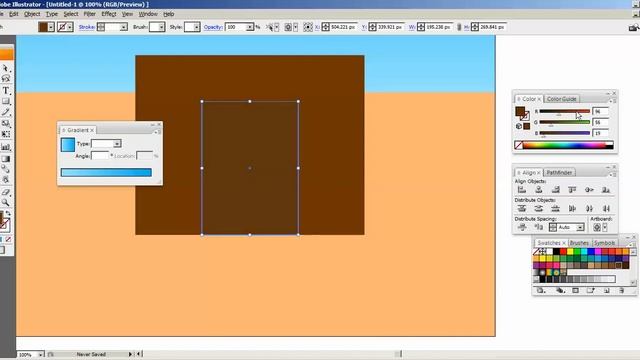Click the green G slider in Color panel
The height and width of the screenshot is (360, 640).
564,122
